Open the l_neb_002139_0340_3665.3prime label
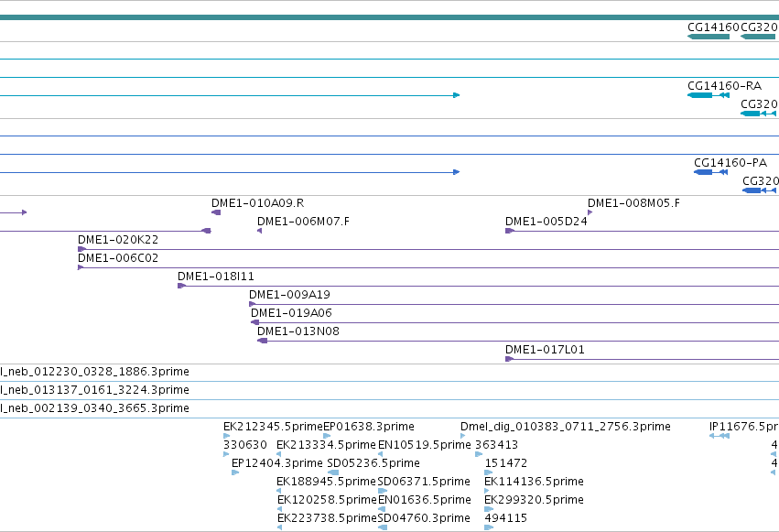Image resolution: width=779 pixels, height=532 pixels. (x=94, y=408)
